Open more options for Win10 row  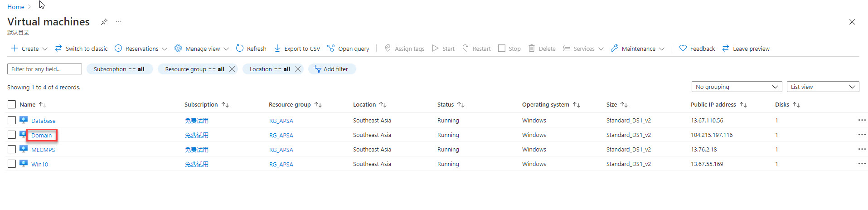861,164
